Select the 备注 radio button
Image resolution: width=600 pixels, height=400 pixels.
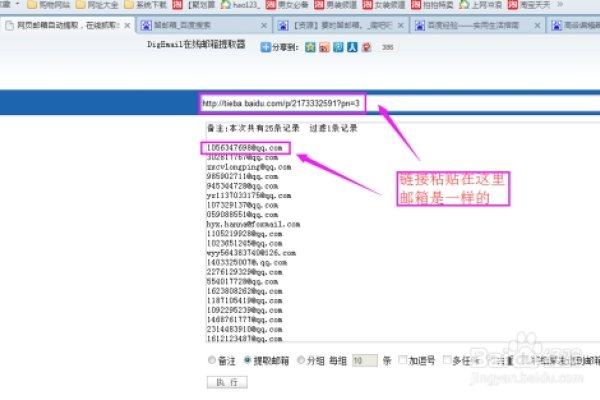pos(212,360)
